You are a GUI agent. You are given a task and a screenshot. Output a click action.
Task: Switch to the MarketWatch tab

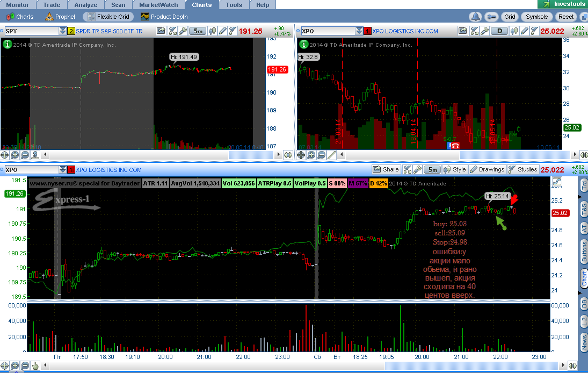click(x=158, y=5)
